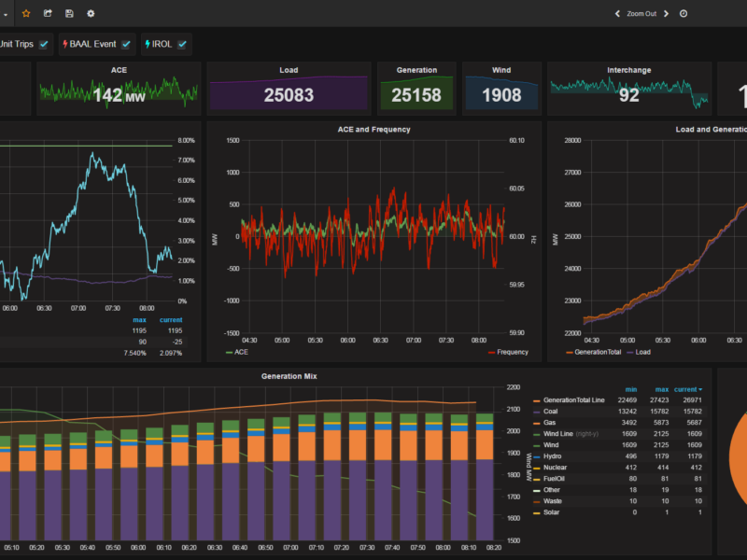
Task: Select Solar legend entry
Action: tap(551, 512)
